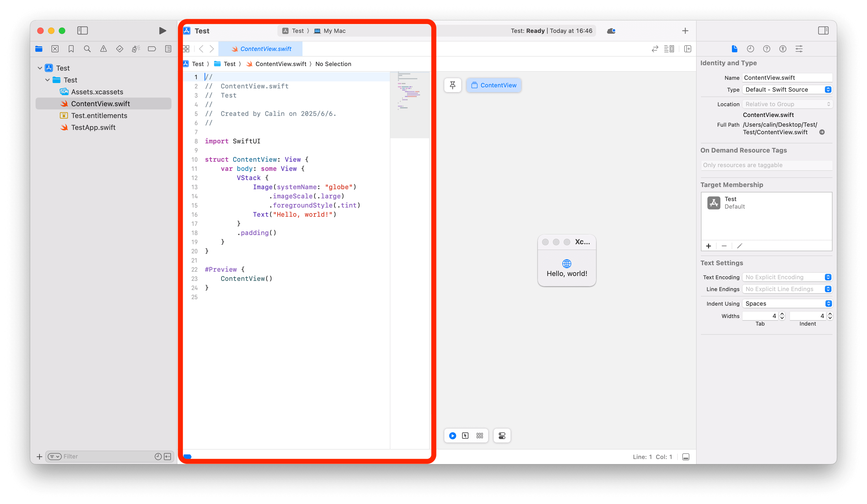The image size is (867, 504).
Task: Select the ContentView.swift editor tab
Action: click(261, 49)
